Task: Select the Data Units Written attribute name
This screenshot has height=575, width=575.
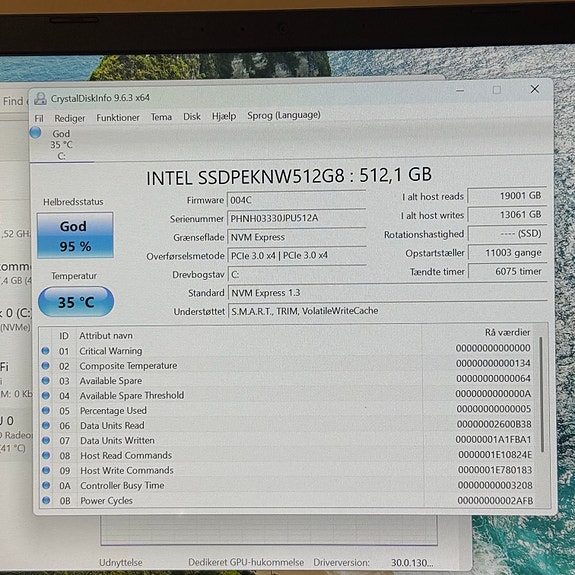Action: (x=117, y=440)
